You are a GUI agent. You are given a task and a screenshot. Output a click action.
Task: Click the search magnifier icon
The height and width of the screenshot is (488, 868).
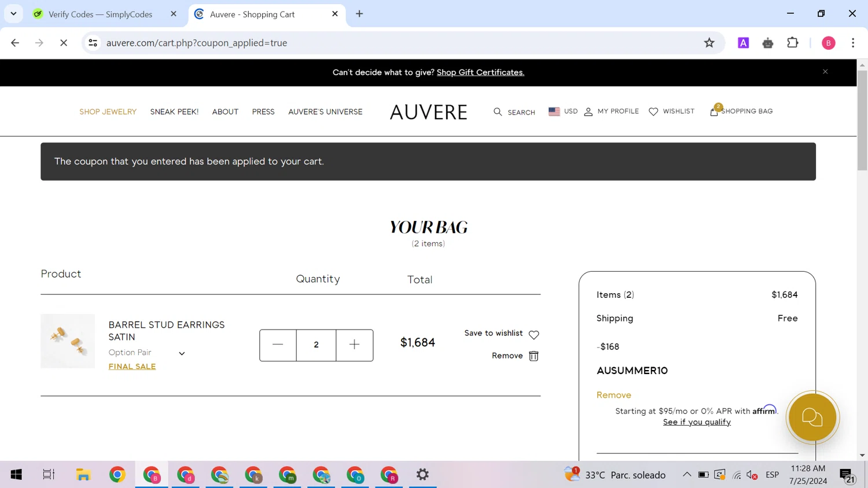(x=498, y=112)
